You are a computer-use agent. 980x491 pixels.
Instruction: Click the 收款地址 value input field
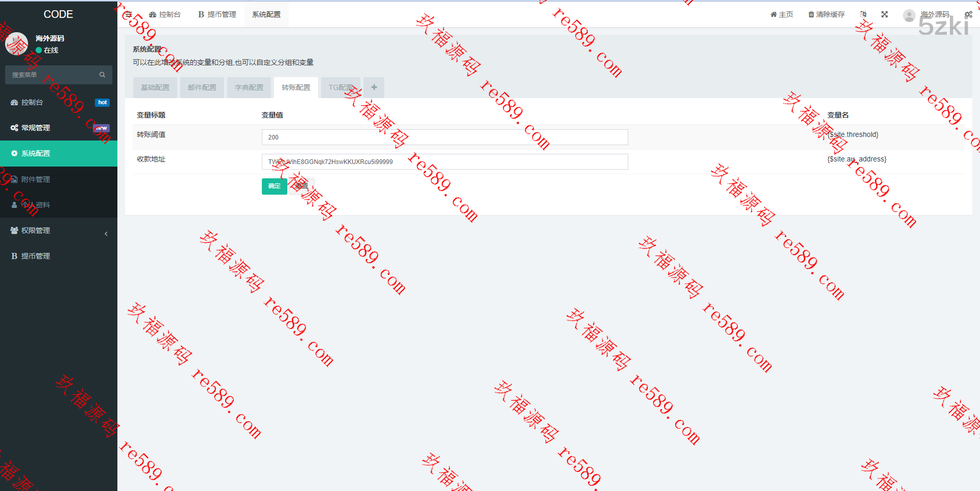click(445, 161)
